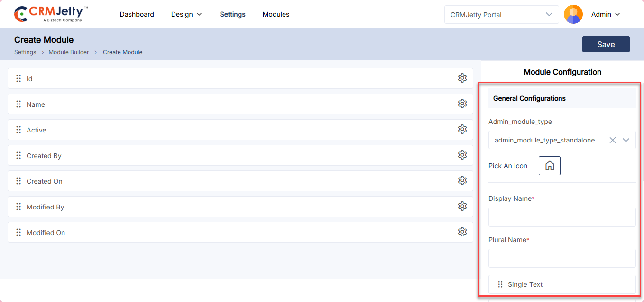Click the Pick An Icon link
The height and width of the screenshot is (302, 644).
pos(507,166)
